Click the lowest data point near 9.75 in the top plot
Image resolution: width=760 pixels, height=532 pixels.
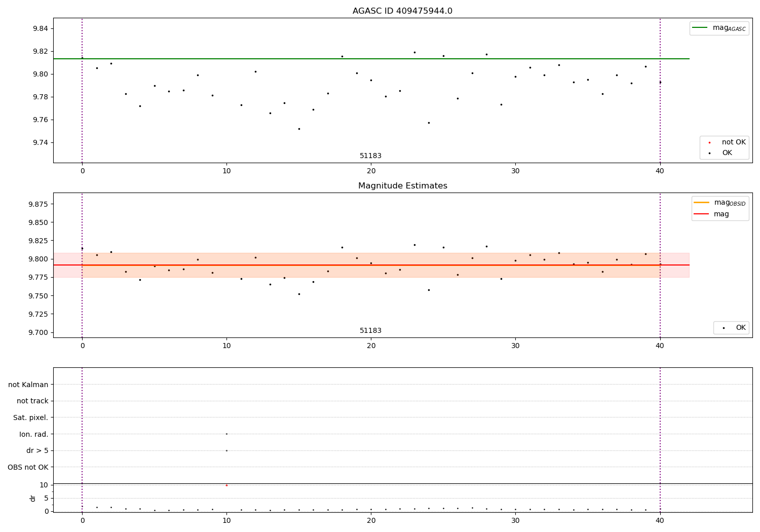[299, 129]
